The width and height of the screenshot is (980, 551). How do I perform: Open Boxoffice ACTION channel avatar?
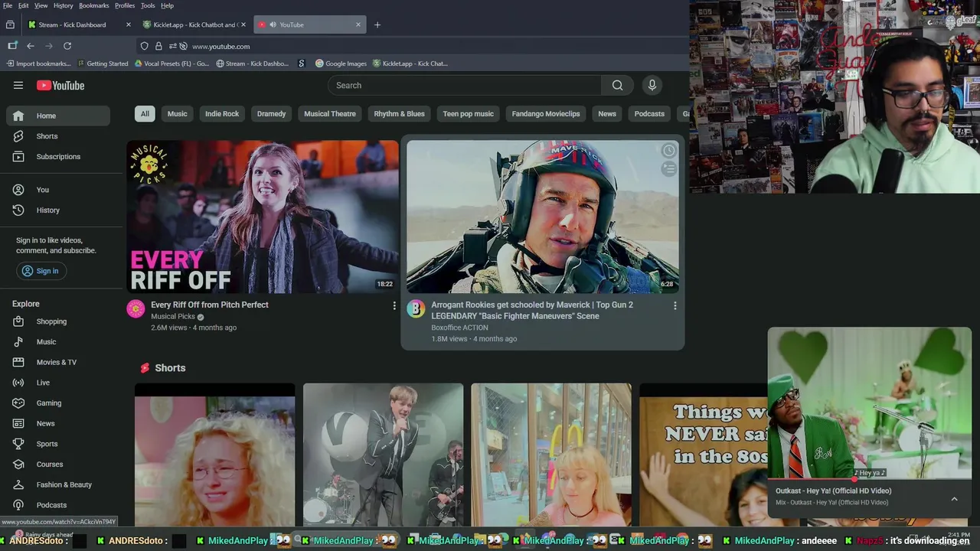[x=416, y=309]
